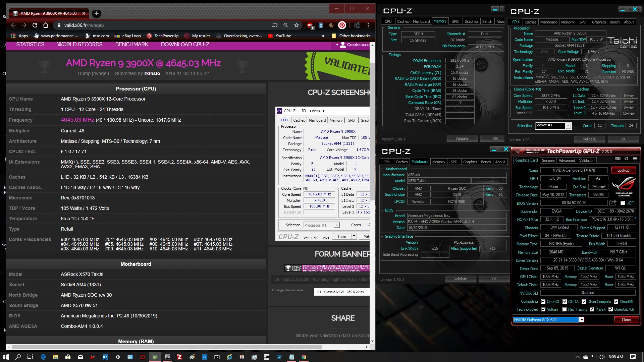Open the WORLD RECORDS menu on the site
644x362 pixels.
[80, 45]
